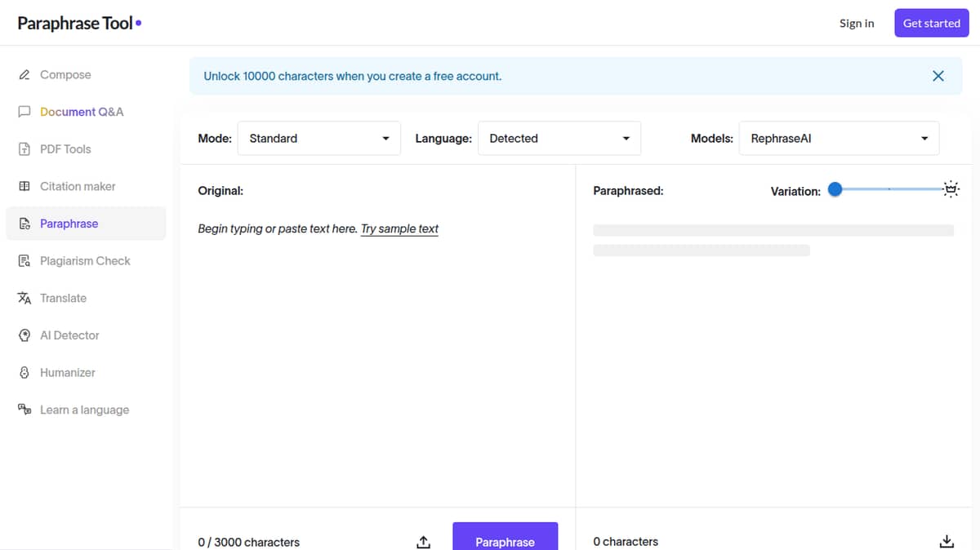Upload a file with the upload icon
The height and width of the screenshot is (550, 980).
pos(423,542)
